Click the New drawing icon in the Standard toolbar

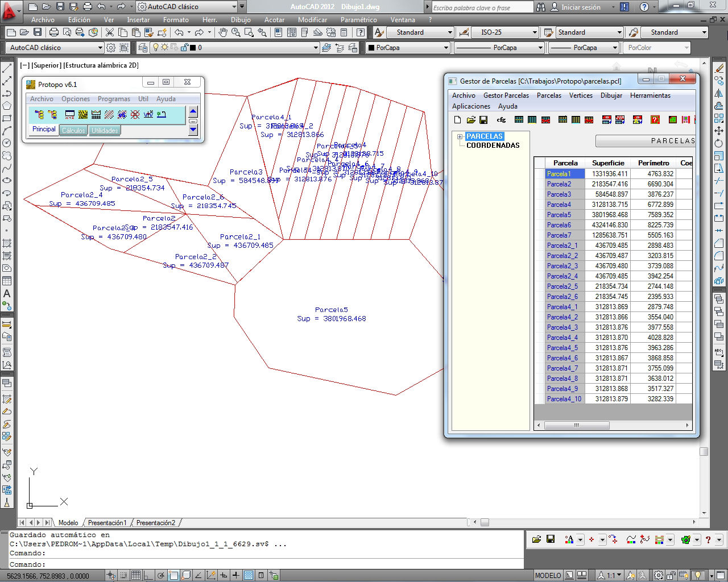[x=10, y=32]
